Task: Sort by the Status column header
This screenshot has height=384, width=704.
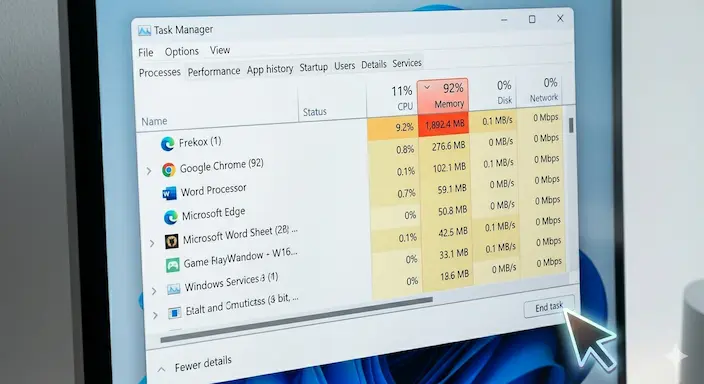Action: point(315,112)
